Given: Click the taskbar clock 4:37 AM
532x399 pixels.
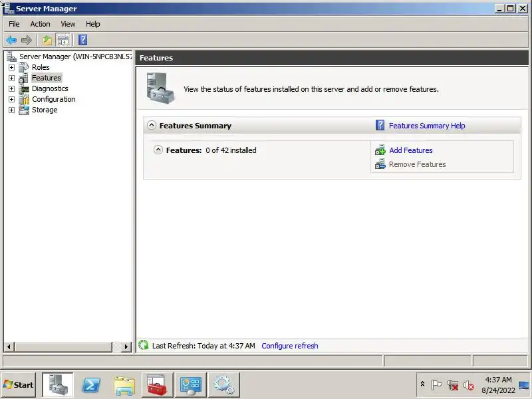Looking at the screenshot, I should pyautogui.click(x=498, y=380).
